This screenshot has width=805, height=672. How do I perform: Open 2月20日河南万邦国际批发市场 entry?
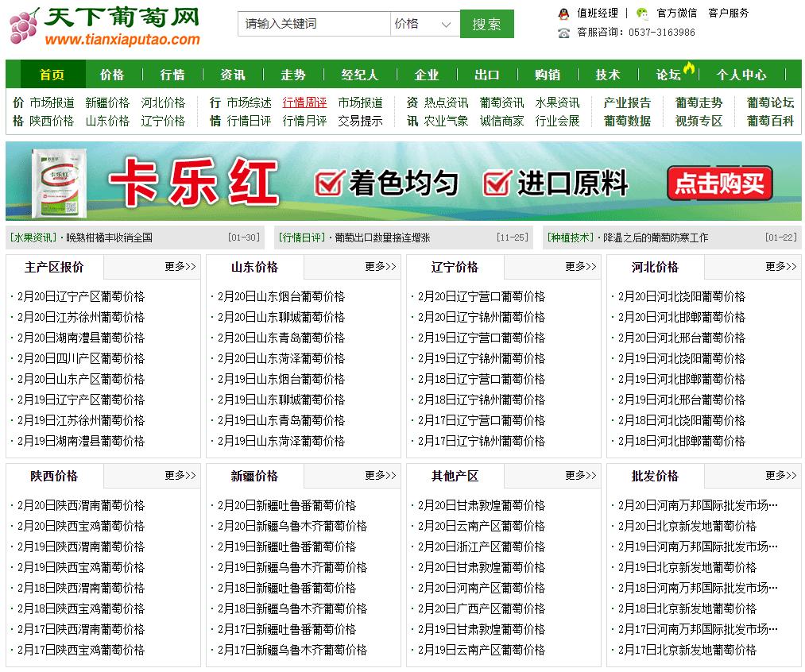(x=699, y=505)
